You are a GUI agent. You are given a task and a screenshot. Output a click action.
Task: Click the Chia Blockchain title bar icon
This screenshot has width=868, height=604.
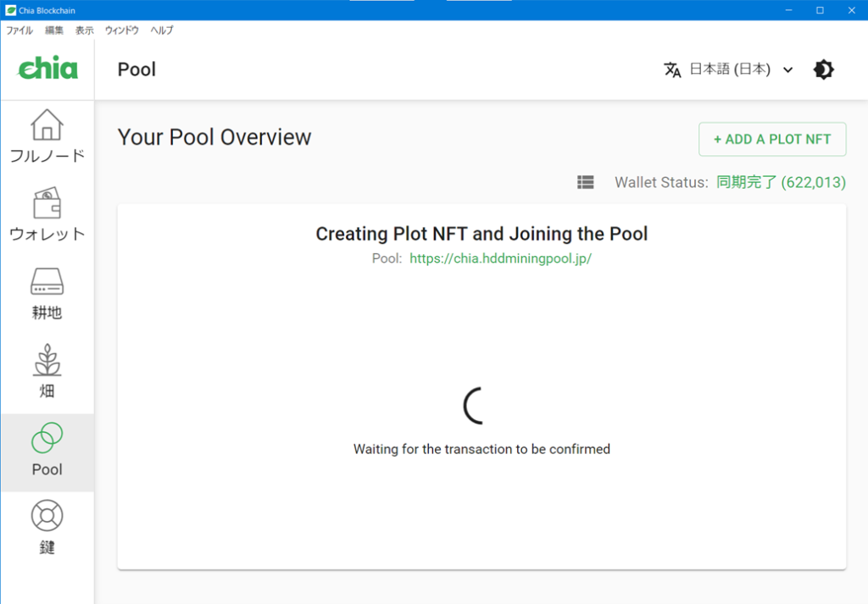pos(10,10)
